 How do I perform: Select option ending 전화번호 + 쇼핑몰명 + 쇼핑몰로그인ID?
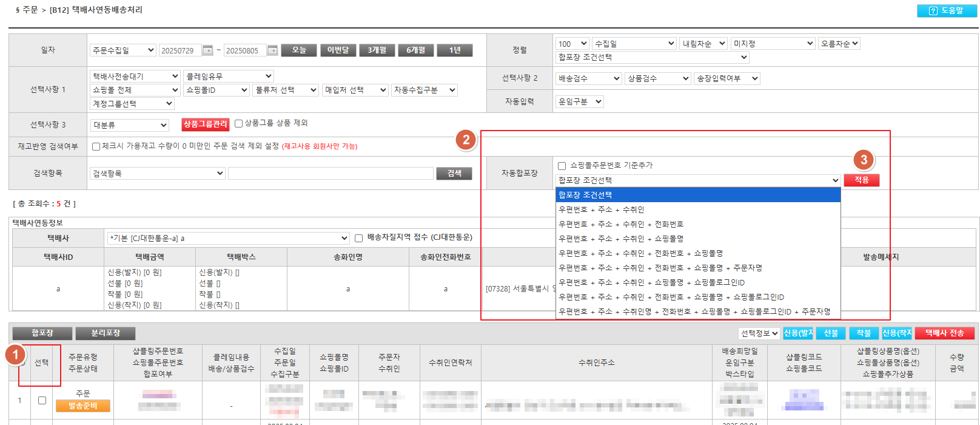(x=698, y=297)
